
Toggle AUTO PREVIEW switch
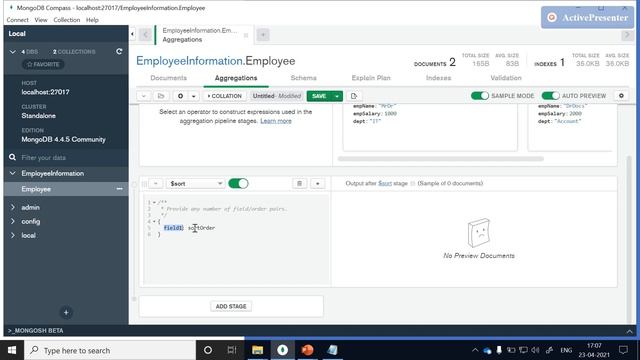coord(550,96)
